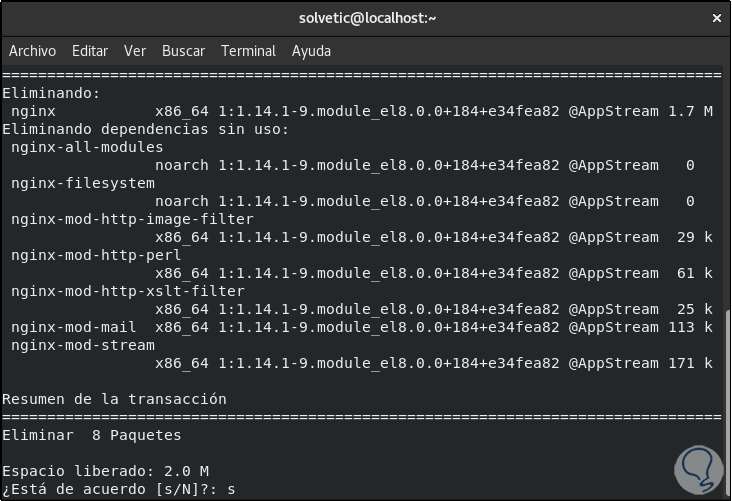Click the Ver menu
The height and width of the screenshot is (501, 732).
pos(135,51)
